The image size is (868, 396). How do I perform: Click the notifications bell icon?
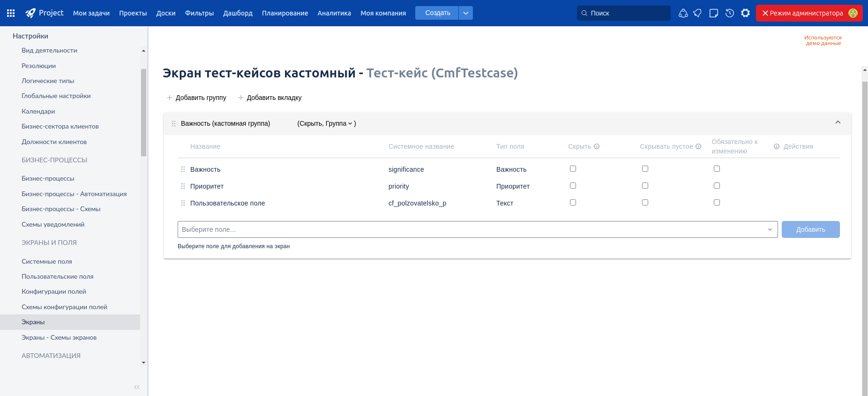click(x=697, y=13)
